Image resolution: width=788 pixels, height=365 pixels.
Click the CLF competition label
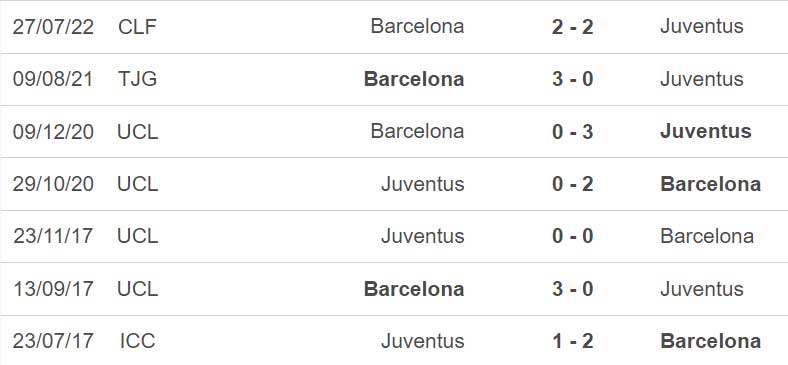click(x=138, y=27)
